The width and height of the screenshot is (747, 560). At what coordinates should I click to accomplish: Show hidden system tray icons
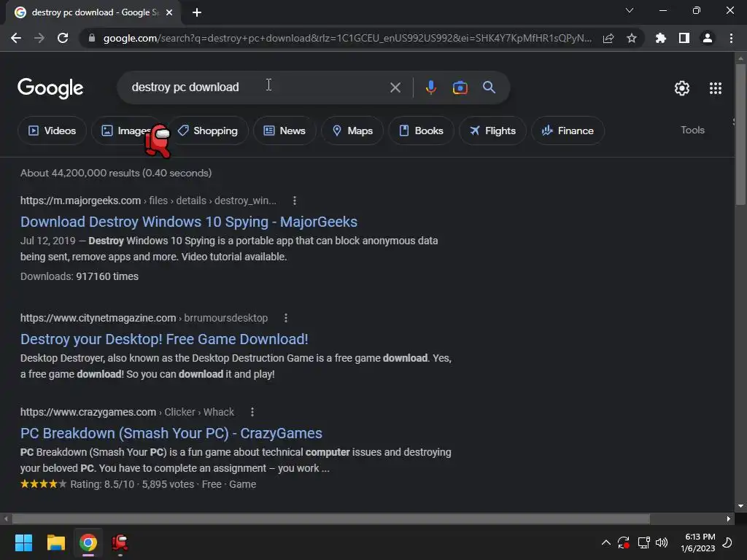[x=606, y=542]
